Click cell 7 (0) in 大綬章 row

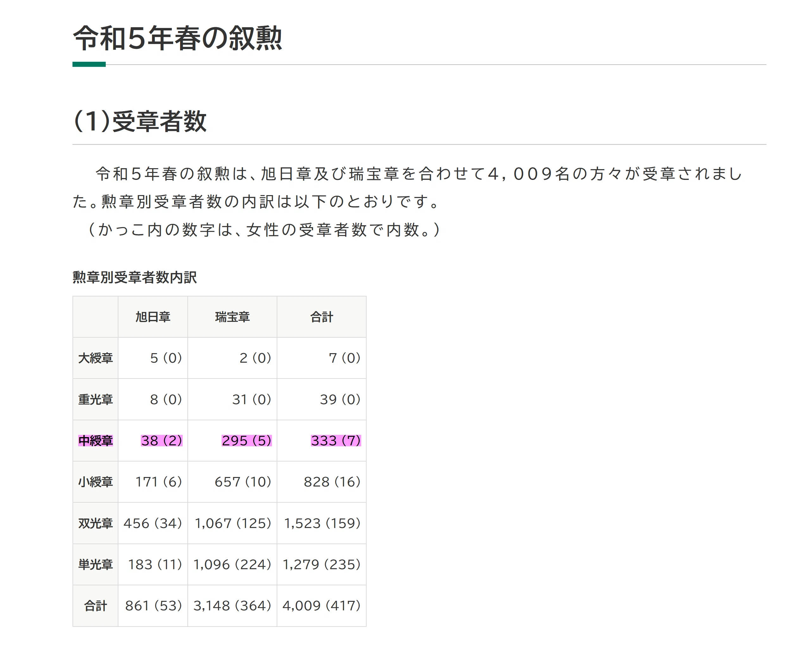point(322,358)
